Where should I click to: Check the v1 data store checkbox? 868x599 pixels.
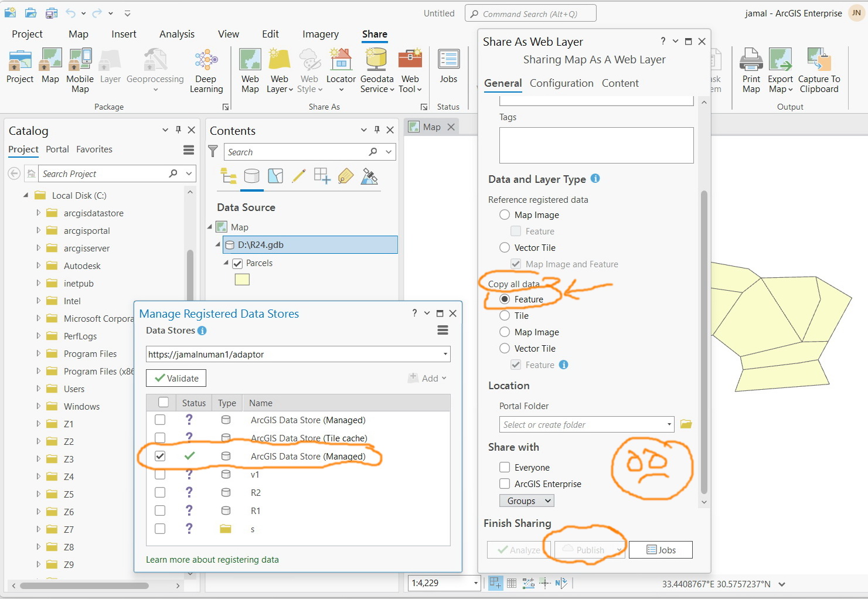pos(160,475)
